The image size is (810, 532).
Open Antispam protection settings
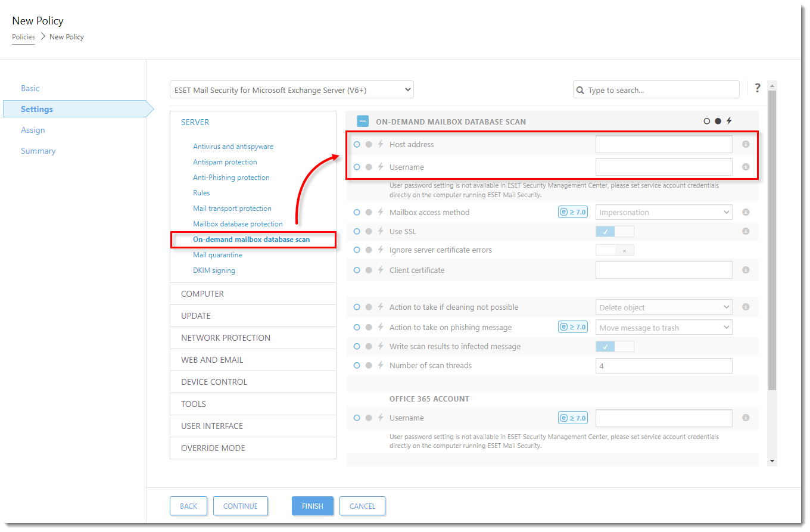[x=225, y=162]
